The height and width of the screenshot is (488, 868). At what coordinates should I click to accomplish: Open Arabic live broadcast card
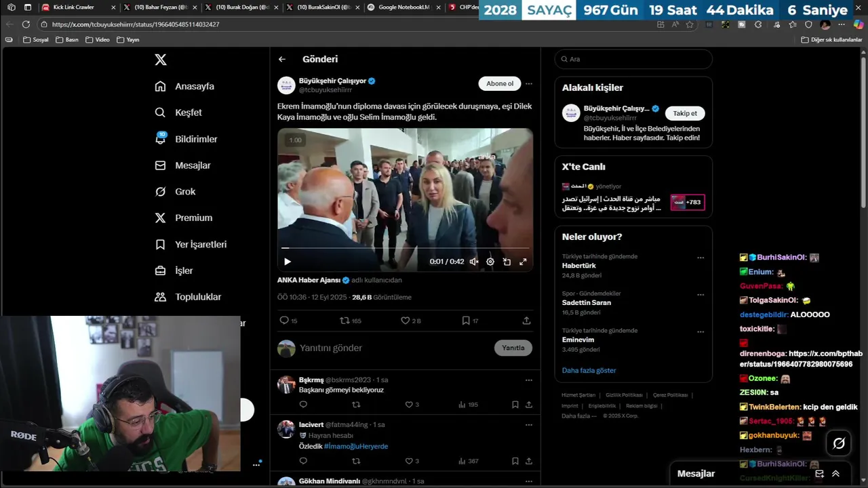point(633,197)
